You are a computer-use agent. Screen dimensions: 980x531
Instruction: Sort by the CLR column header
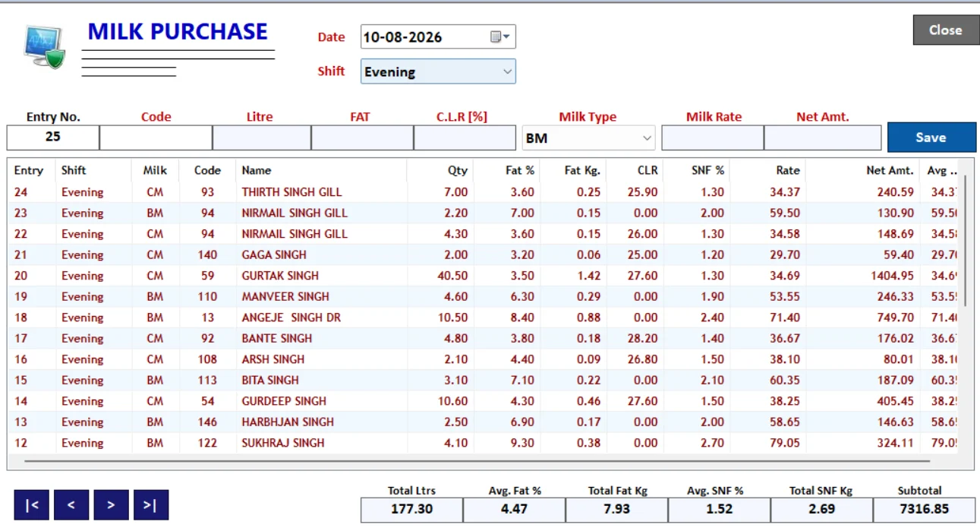pyautogui.click(x=635, y=170)
